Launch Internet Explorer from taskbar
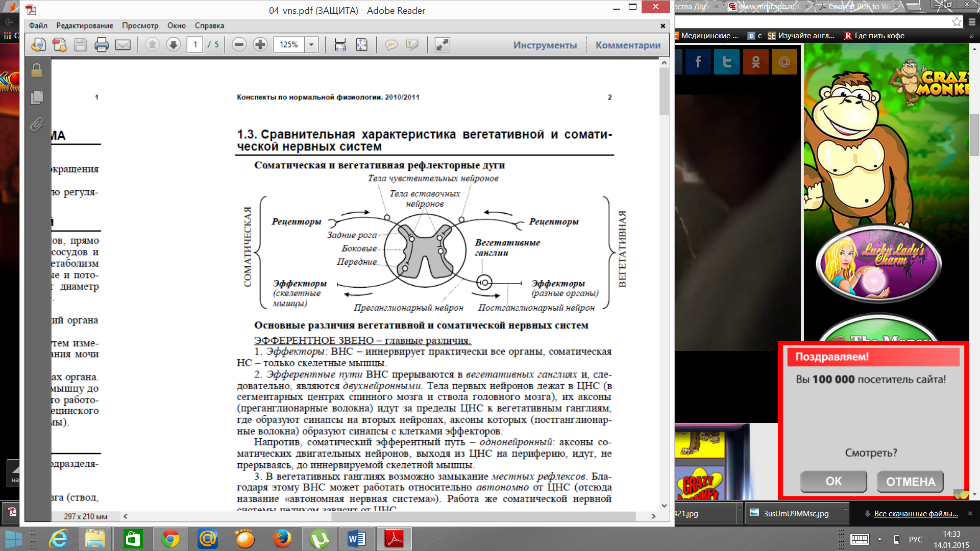Image resolution: width=980 pixels, height=551 pixels. [58, 539]
